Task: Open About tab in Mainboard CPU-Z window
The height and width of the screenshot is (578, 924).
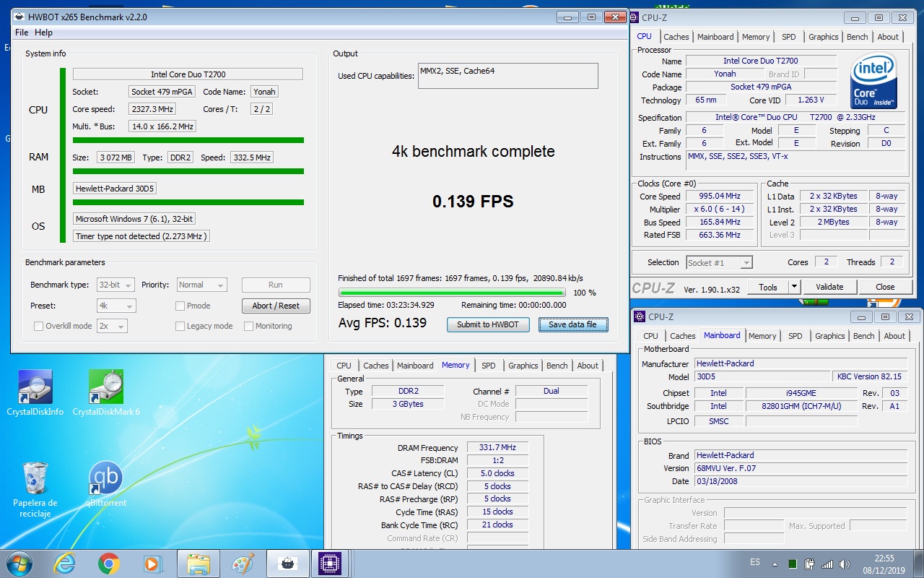Action: pos(894,336)
